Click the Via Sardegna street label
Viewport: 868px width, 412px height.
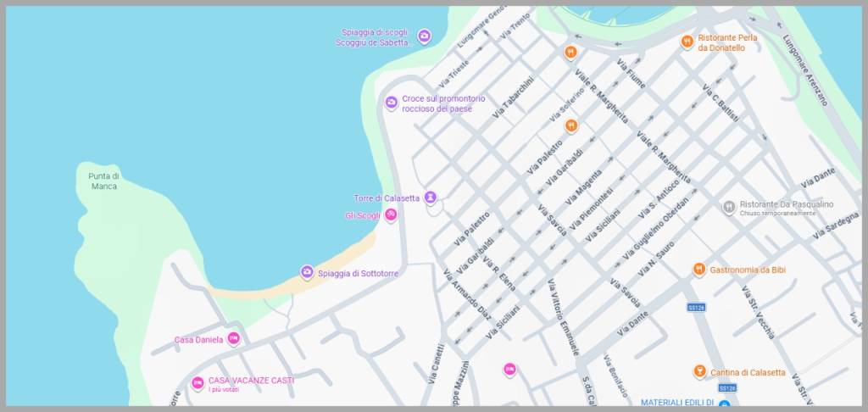(836, 226)
